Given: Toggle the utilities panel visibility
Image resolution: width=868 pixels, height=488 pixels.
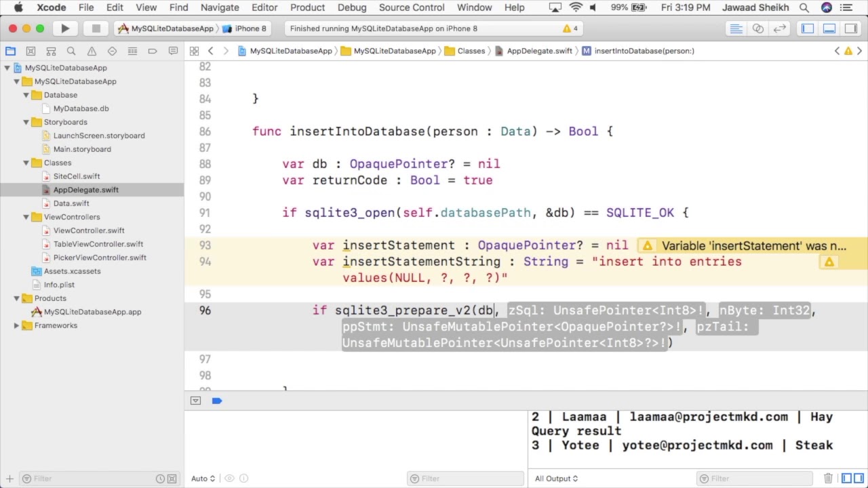Looking at the screenshot, I should (851, 28).
